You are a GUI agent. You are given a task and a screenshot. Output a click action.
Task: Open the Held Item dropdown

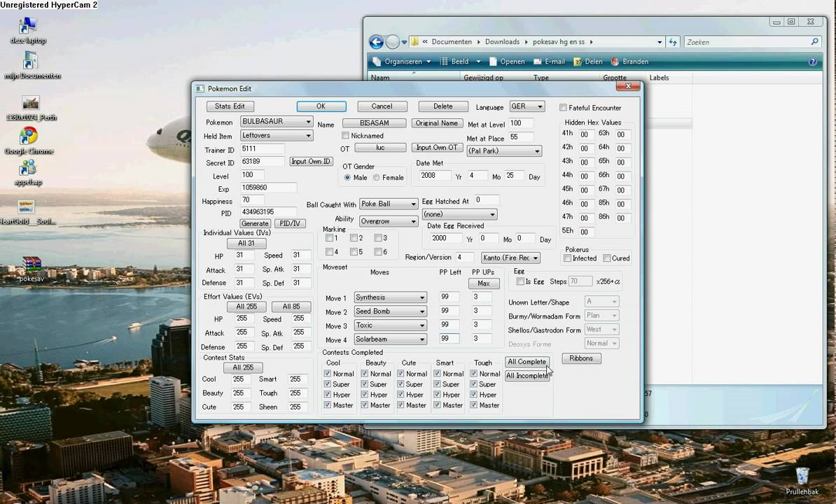276,135
